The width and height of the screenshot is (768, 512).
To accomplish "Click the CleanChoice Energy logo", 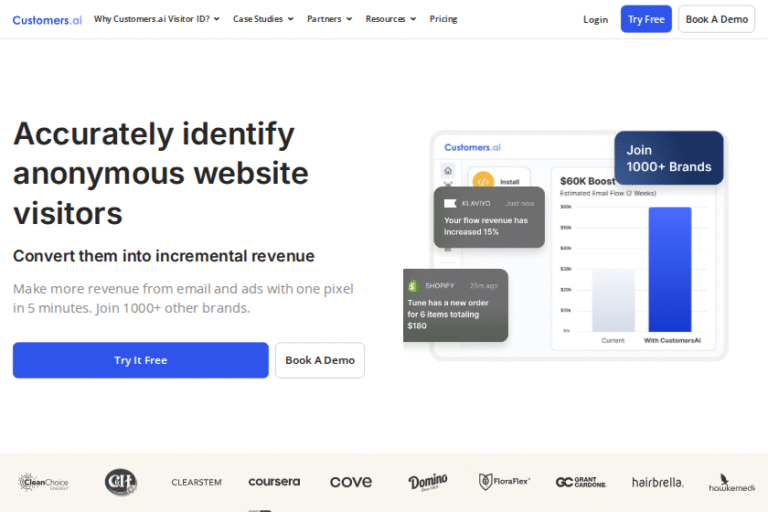I will pyautogui.click(x=43, y=482).
